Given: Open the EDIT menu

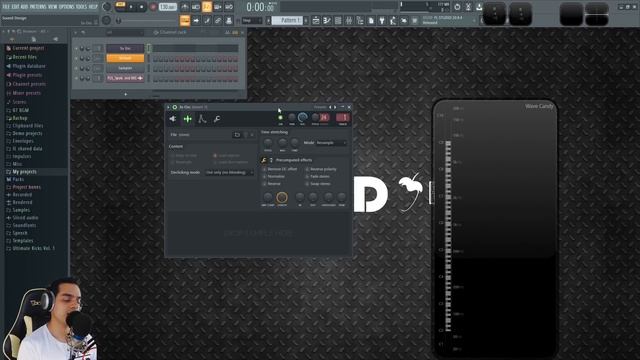Looking at the screenshot, I should coord(15,7).
